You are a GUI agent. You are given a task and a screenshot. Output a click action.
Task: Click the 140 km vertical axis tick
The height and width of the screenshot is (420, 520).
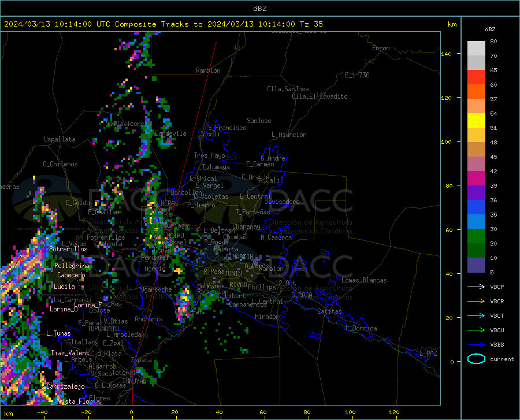[x=447, y=54]
